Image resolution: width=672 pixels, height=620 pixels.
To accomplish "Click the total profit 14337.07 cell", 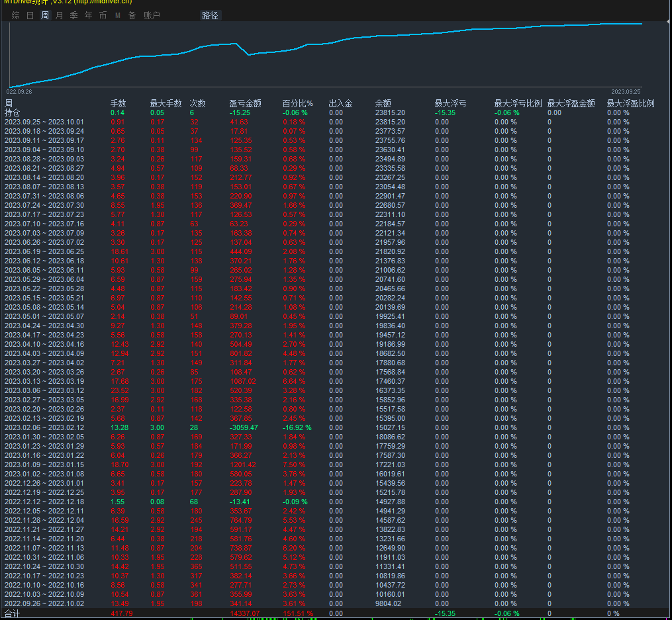I will click(245, 613).
